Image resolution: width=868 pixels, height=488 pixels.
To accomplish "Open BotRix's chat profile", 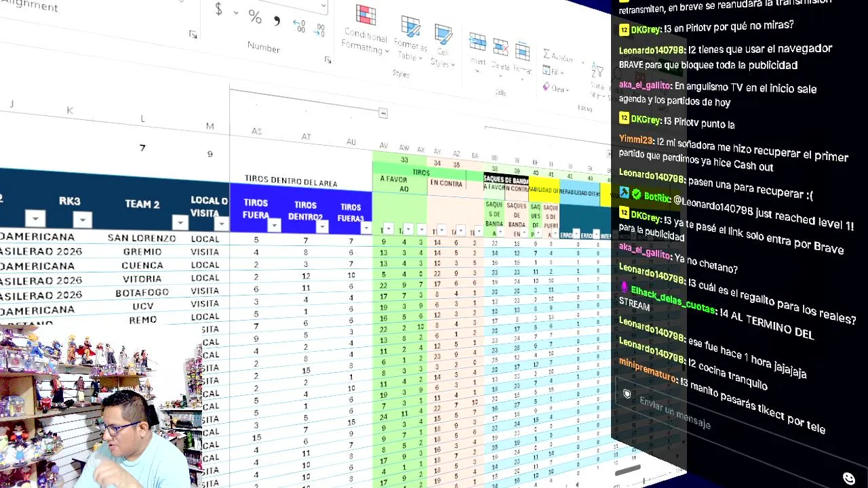I will click(657, 197).
